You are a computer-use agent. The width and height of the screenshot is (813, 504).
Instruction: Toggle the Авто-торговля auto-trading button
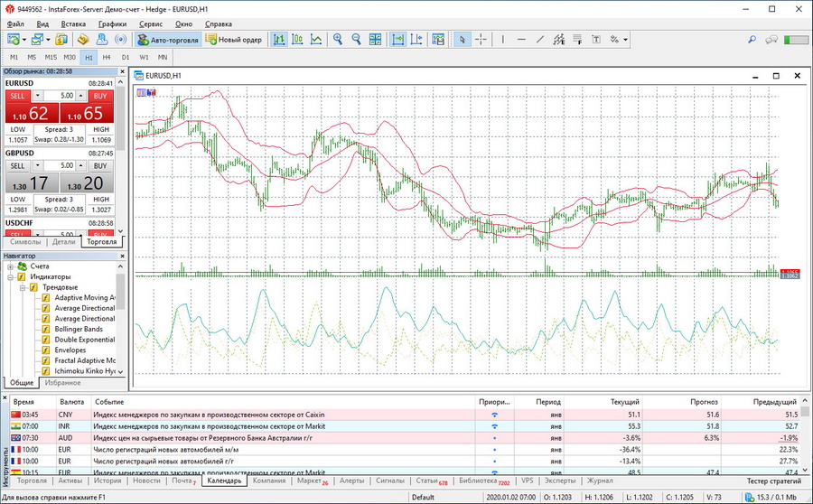pos(166,40)
